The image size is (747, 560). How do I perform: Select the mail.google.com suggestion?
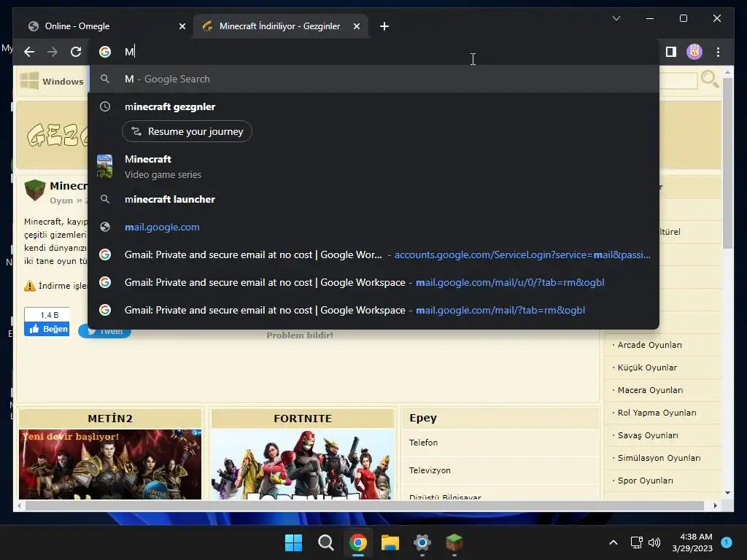pyautogui.click(x=373, y=227)
